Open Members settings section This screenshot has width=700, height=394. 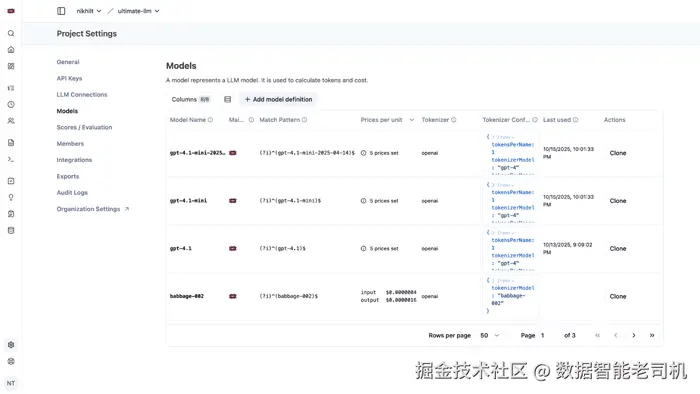(x=70, y=144)
